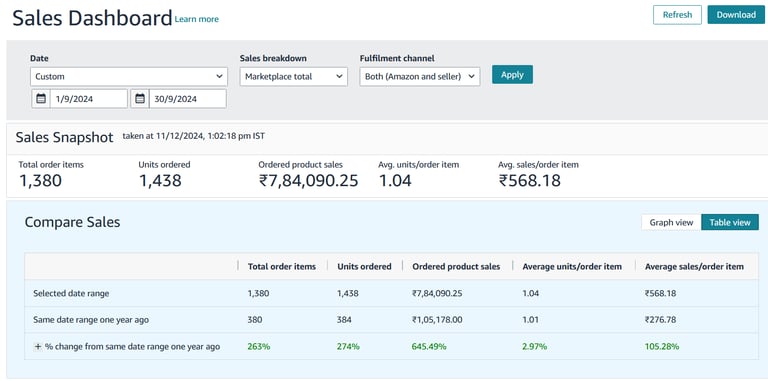This screenshot has height=381, width=768.
Task: Select the Total order items column header
Action: coord(282,266)
